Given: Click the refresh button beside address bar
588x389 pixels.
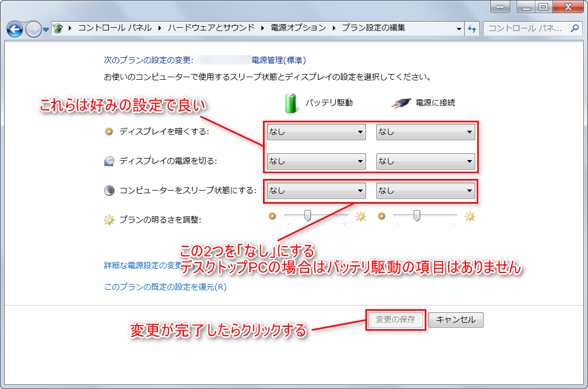Looking at the screenshot, I should (x=472, y=28).
